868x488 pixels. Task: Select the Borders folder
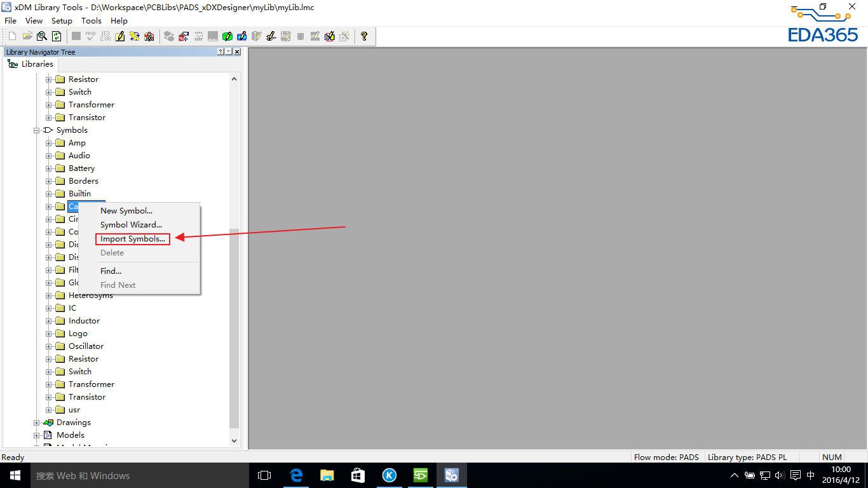(x=83, y=181)
